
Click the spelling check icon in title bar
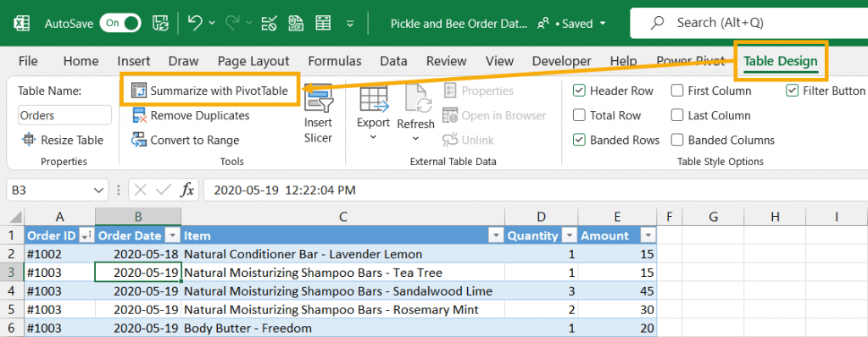point(270,23)
